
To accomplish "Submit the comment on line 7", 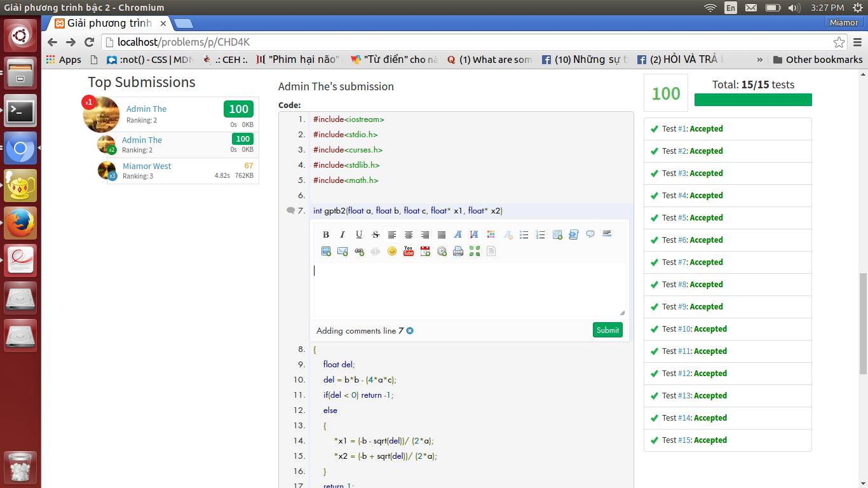I will (607, 330).
